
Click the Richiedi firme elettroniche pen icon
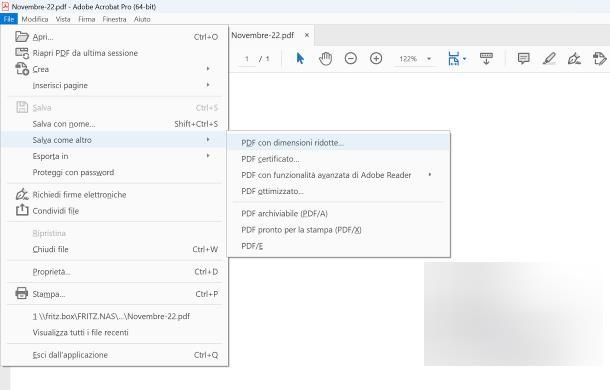[22, 194]
